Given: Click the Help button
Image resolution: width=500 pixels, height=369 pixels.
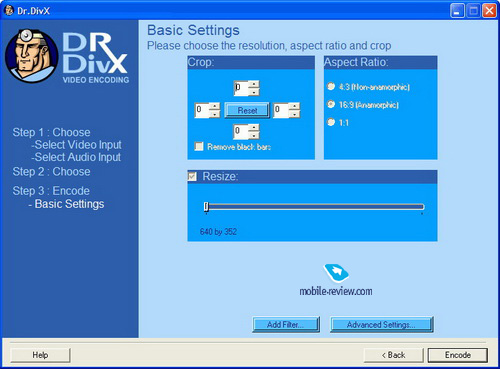Looking at the screenshot, I should coord(40,355).
